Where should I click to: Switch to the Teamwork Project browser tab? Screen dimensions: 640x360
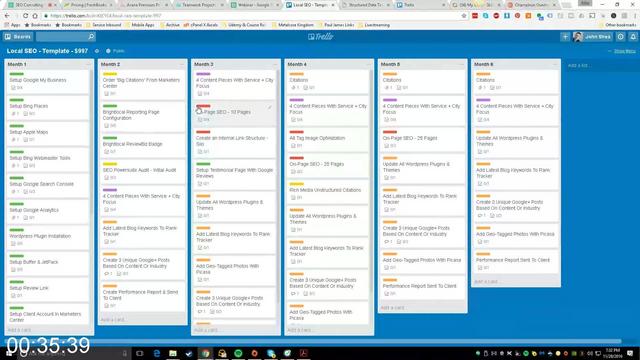pos(200,5)
